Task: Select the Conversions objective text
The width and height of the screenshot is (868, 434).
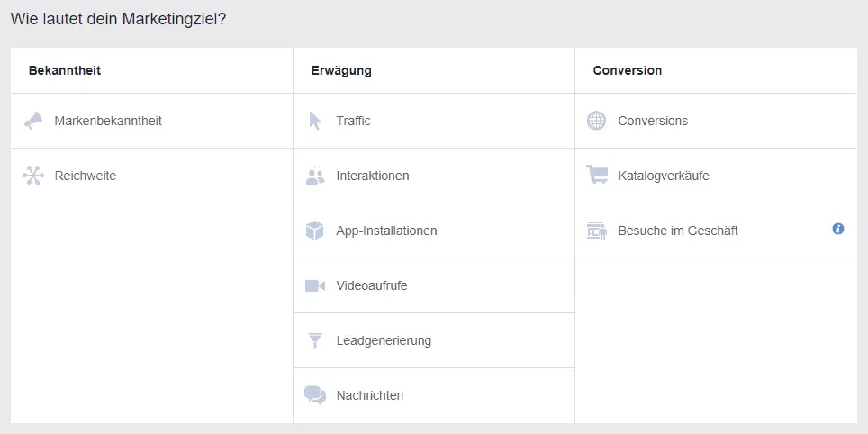Action: pyautogui.click(x=653, y=121)
